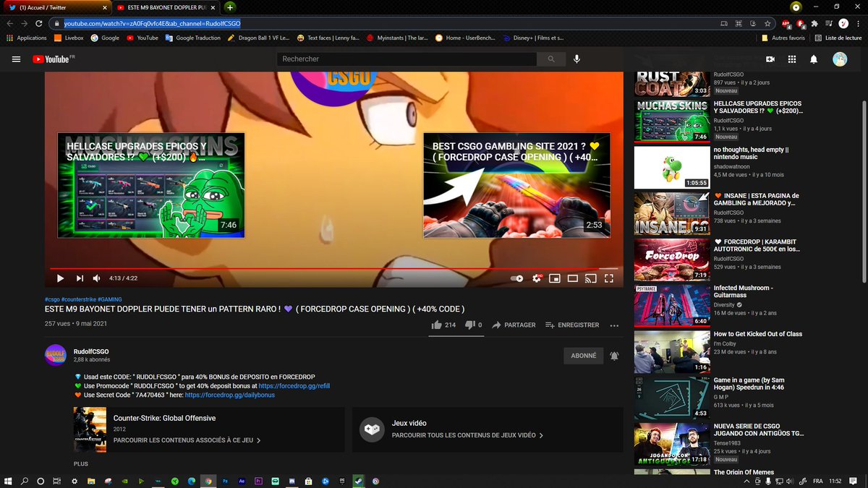Open media controls in Chrome toolbar
The height and width of the screenshot is (488, 868).
[x=829, y=23]
